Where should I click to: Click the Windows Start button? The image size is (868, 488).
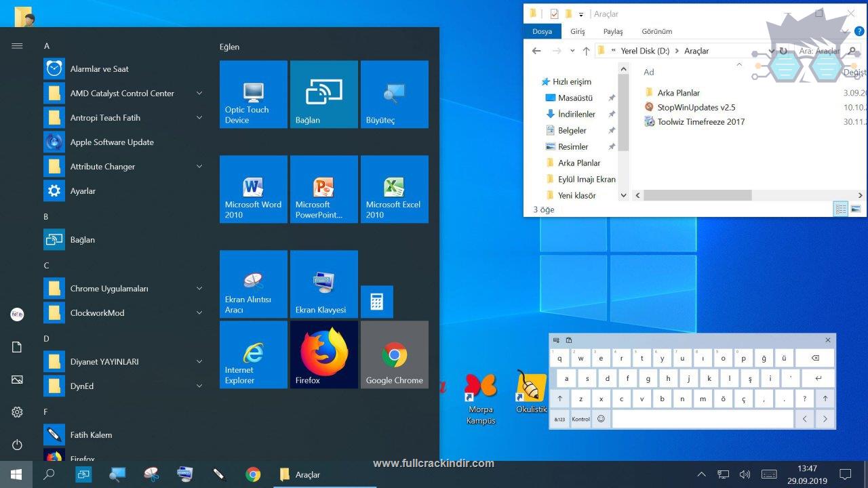pos(16,474)
